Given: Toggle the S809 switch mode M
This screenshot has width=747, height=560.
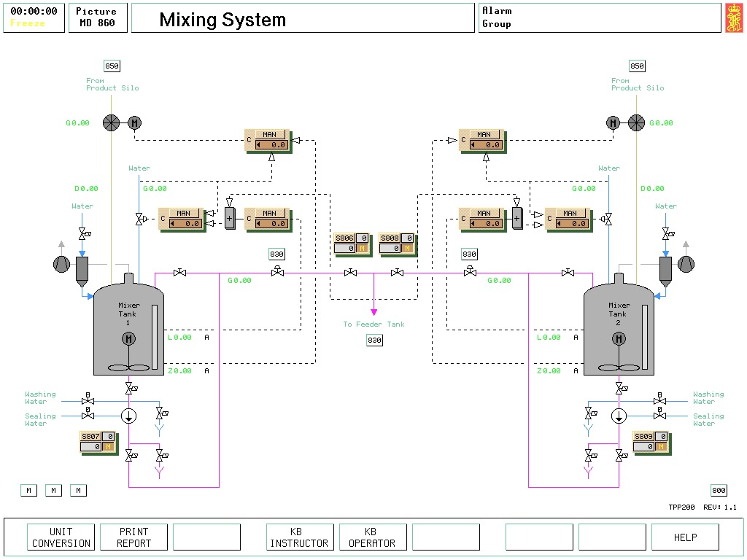Looking at the screenshot, I should pyautogui.click(x=661, y=447).
